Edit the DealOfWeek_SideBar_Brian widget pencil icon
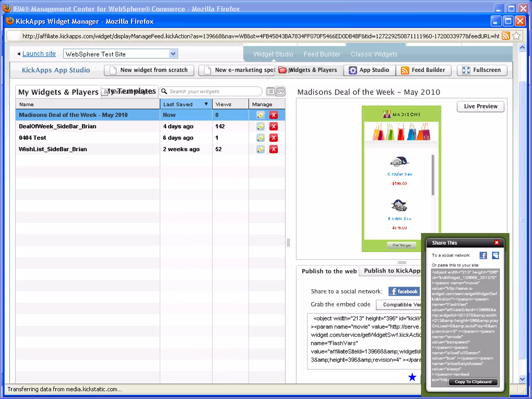 coord(260,127)
